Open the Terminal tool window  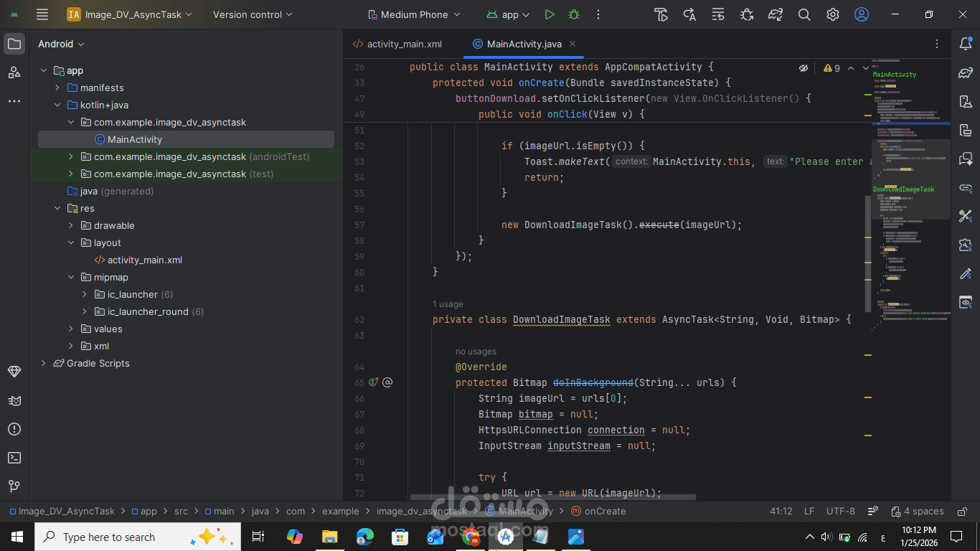pos(14,458)
